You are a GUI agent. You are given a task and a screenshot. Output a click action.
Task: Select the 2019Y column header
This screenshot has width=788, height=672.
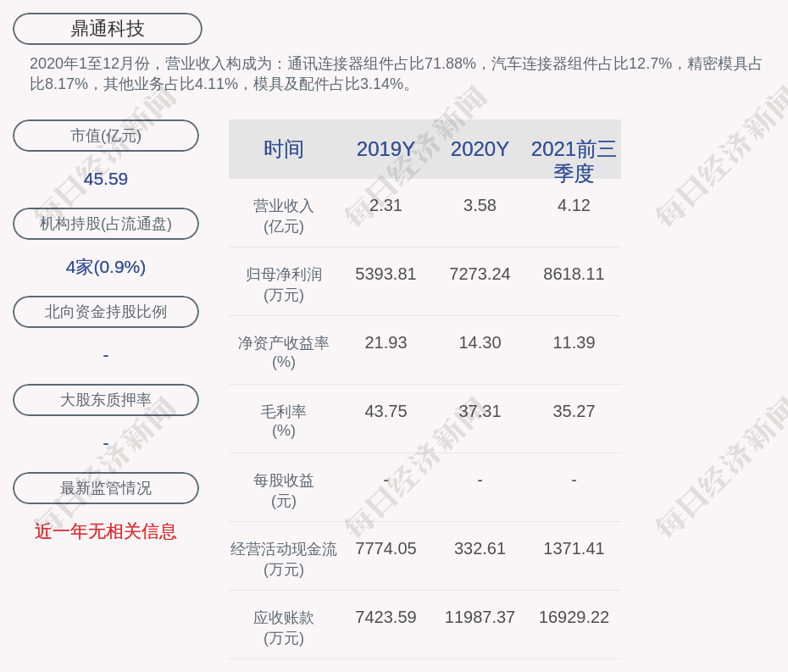386,149
